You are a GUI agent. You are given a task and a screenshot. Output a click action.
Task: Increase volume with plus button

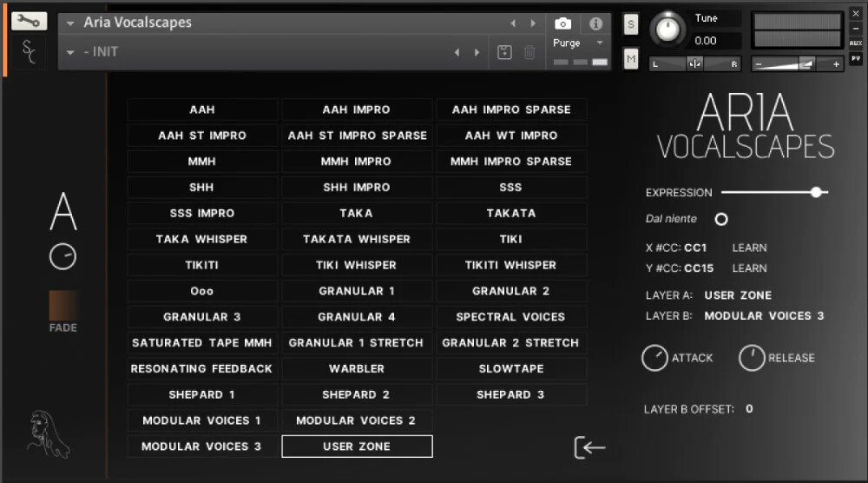tap(836, 64)
